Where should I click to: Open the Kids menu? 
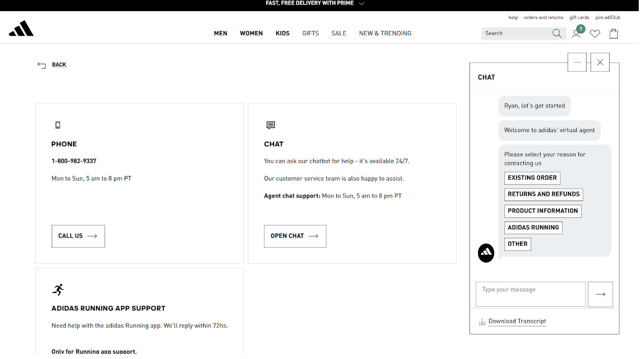(282, 33)
